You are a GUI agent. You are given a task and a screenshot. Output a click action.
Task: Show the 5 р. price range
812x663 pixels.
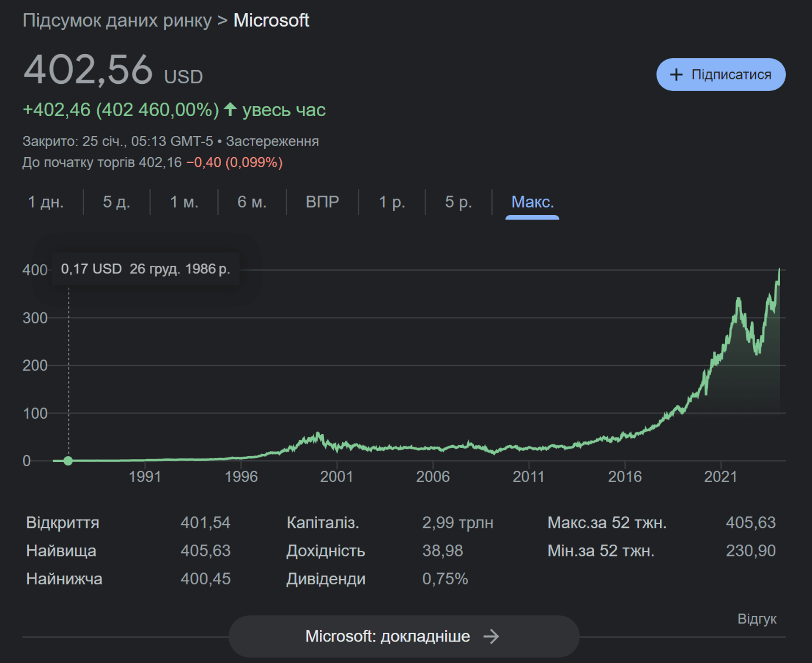[x=458, y=202]
